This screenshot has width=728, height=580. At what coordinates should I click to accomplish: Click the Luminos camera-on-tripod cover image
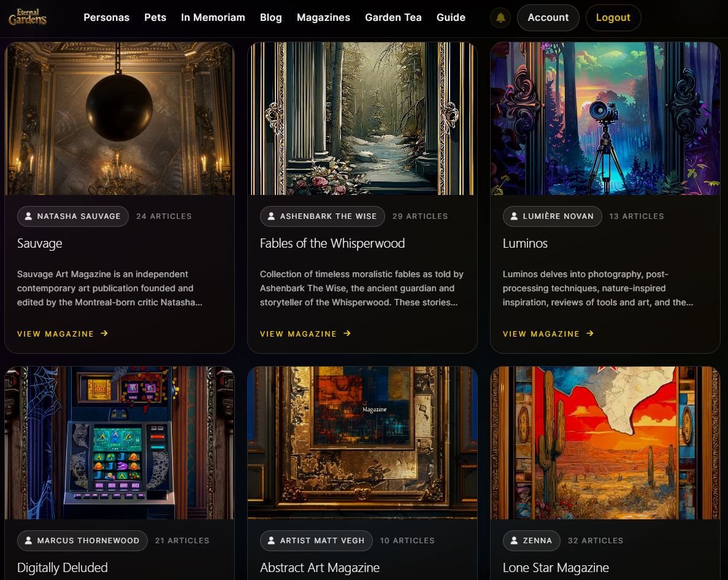point(605,118)
